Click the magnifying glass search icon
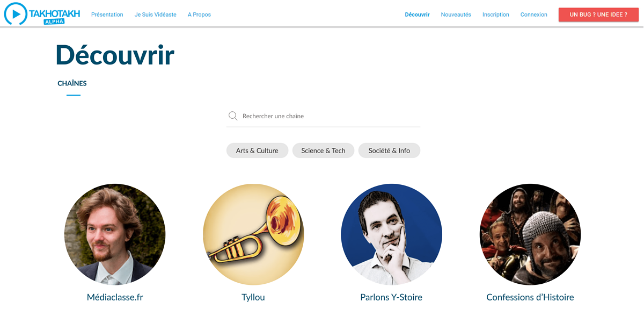 pyautogui.click(x=233, y=116)
